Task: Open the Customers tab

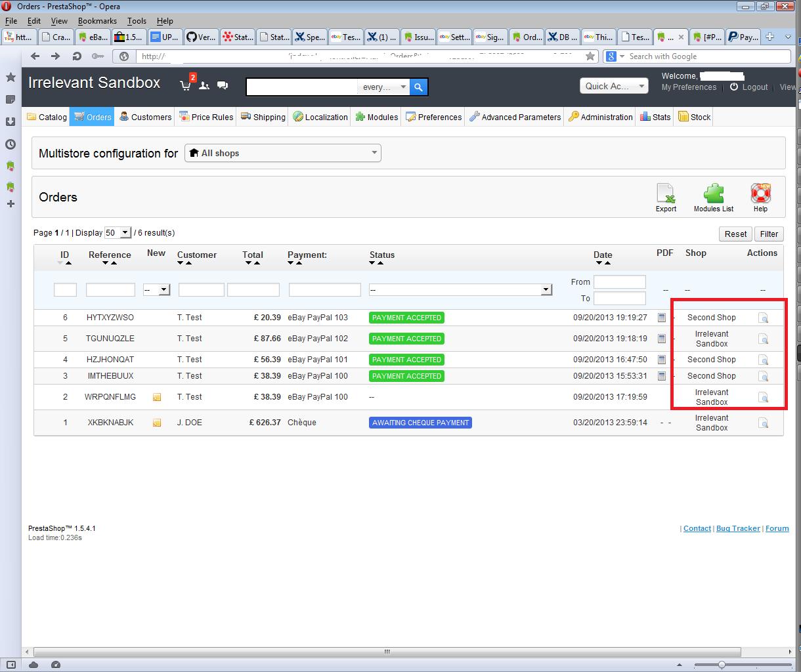Action: pos(146,117)
